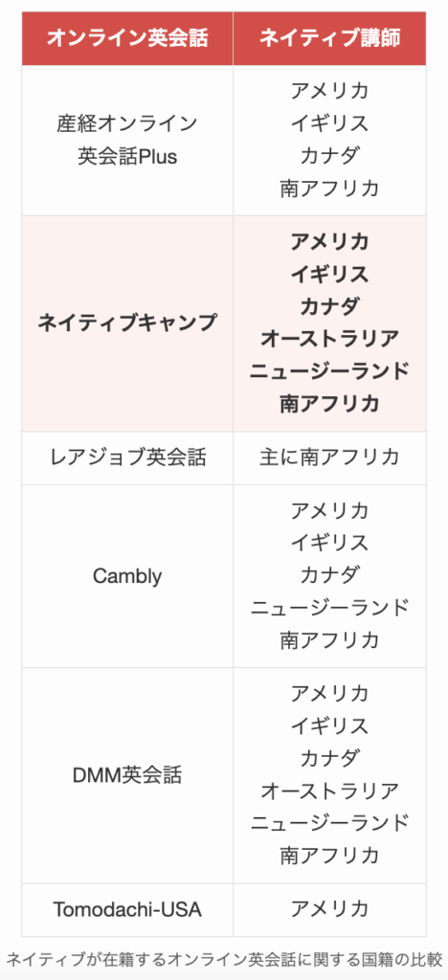Click 南アフリカ in the 産経オンライン row
Viewport: 448px width, 980px height.
(330, 189)
